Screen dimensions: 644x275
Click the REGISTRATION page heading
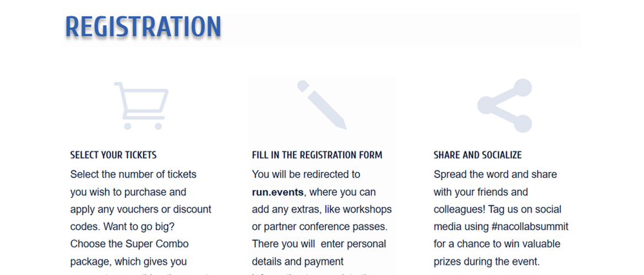[143, 28]
